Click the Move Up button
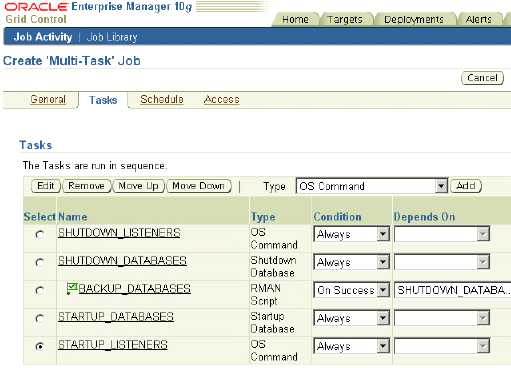Viewport: 511px width, 368px height. click(x=138, y=186)
